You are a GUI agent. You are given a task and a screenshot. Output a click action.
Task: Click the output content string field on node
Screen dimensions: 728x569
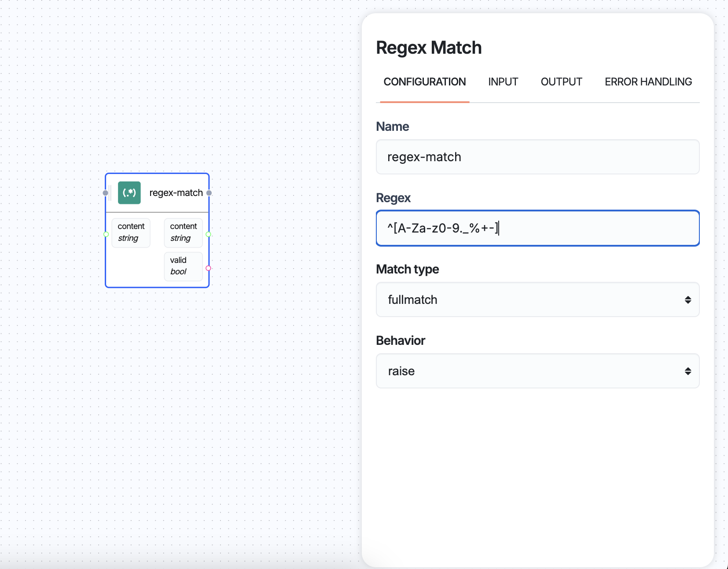(183, 233)
